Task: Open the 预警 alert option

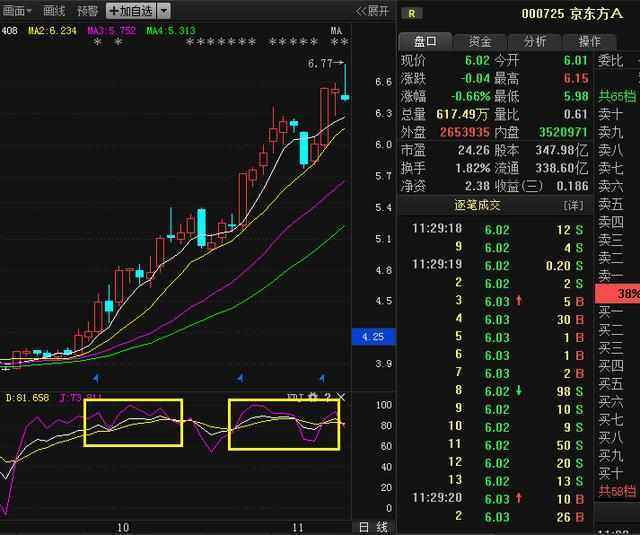Action: tap(87, 11)
